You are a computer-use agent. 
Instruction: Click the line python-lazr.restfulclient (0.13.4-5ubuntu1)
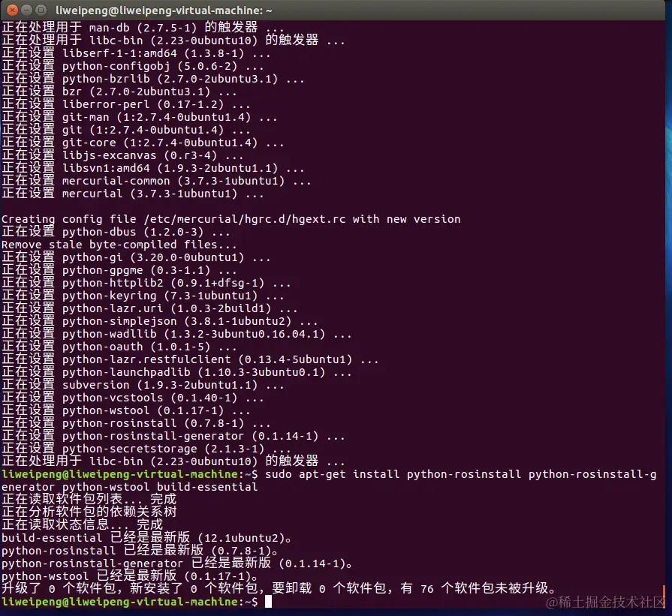[190, 359]
